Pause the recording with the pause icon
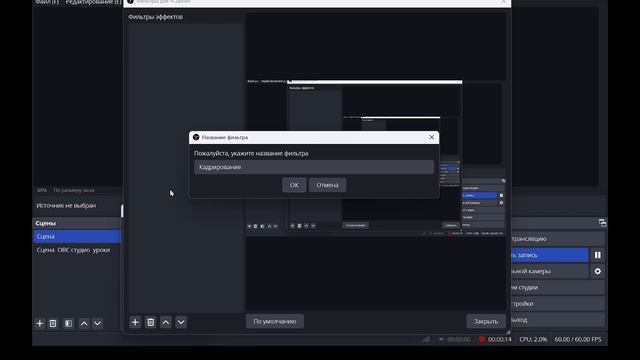Image resolution: width=640 pixels, height=360 pixels. [x=598, y=255]
